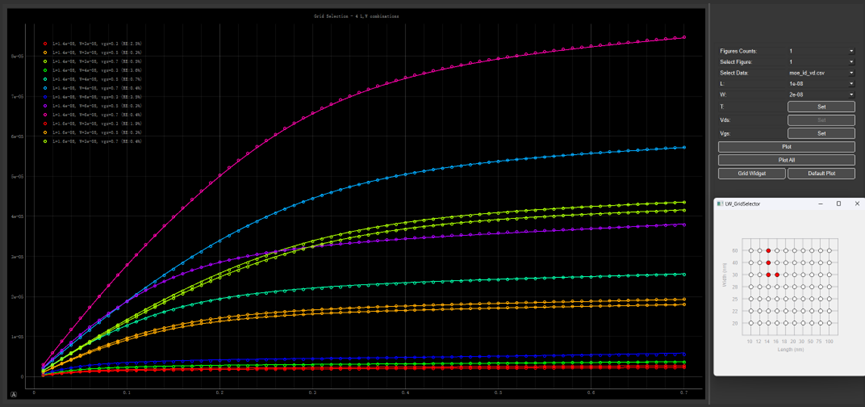865x407 pixels.
Task: Open the L value dropdown
Action: [x=820, y=84]
